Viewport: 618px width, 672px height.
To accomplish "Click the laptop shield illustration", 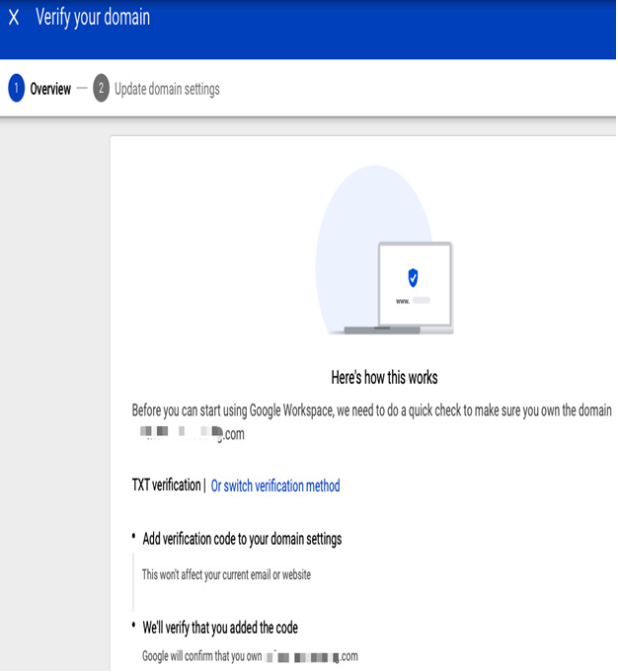I will [384, 251].
